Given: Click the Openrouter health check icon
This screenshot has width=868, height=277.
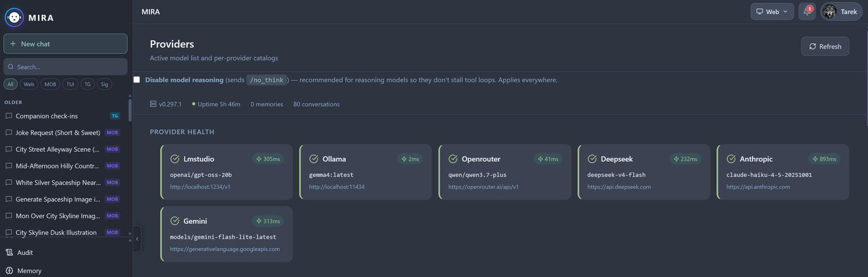Looking at the screenshot, I should tap(453, 159).
